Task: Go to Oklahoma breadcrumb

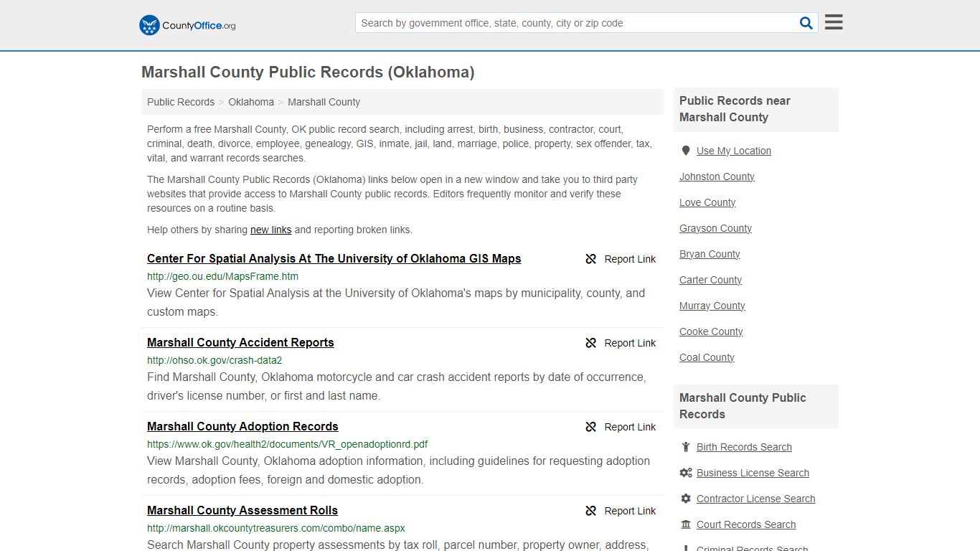Action: point(251,102)
